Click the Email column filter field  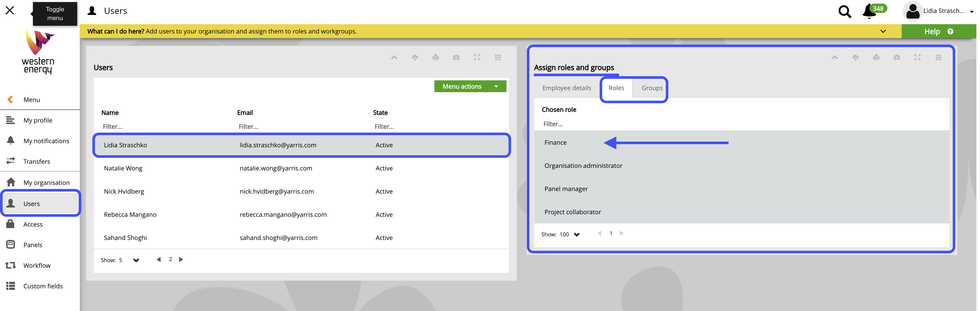(x=301, y=126)
